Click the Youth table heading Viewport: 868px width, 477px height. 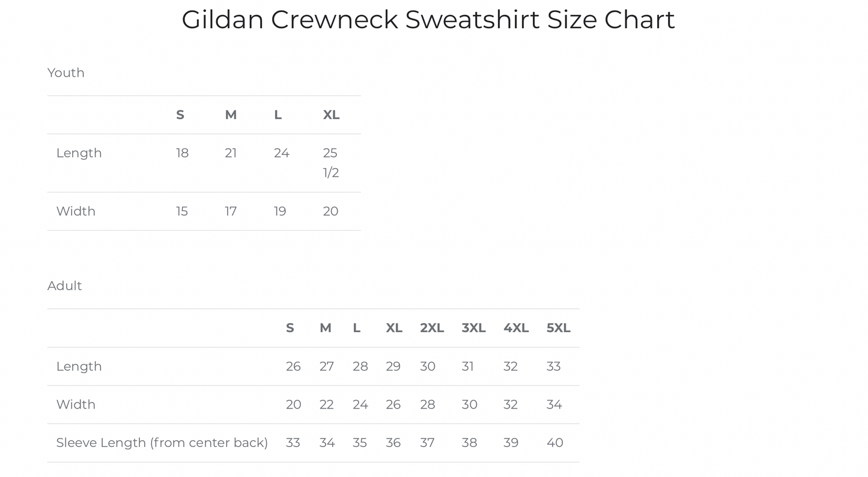pyautogui.click(x=66, y=73)
